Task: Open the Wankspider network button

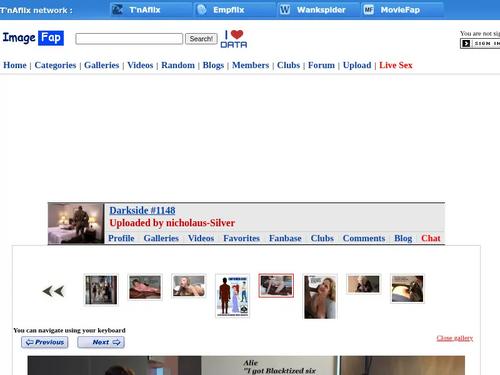Action: [319, 10]
